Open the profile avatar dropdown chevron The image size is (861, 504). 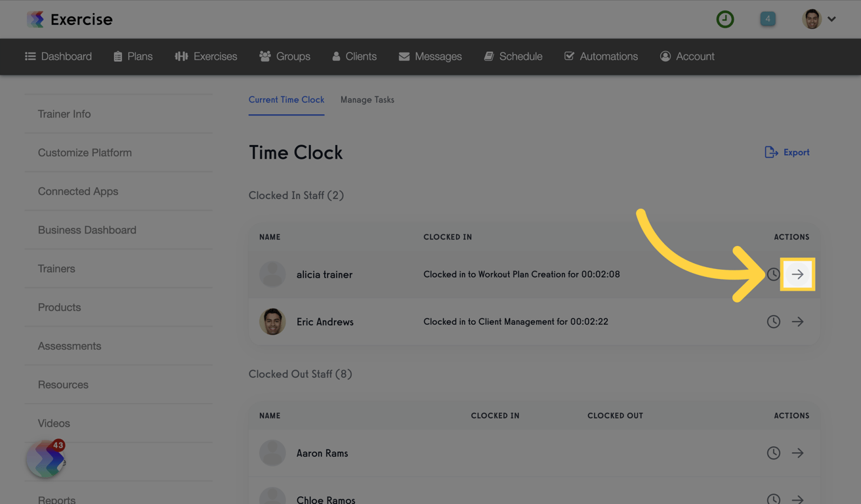click(832, 19)
